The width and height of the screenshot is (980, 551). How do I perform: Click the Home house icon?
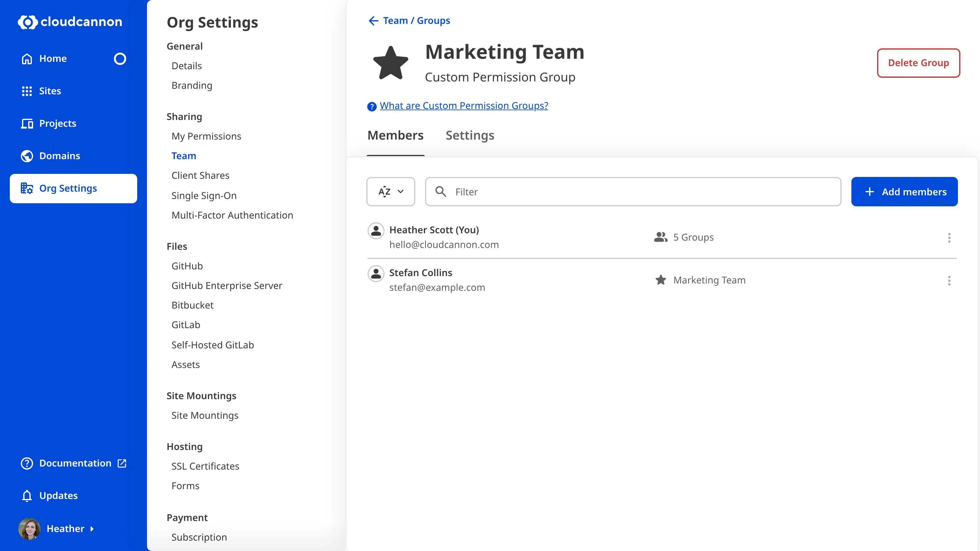click(27, 58)
